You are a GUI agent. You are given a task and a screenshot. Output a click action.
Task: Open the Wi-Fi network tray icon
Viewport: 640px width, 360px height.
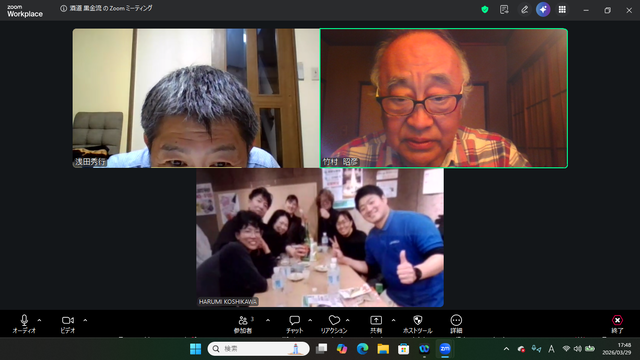[566, 349]
